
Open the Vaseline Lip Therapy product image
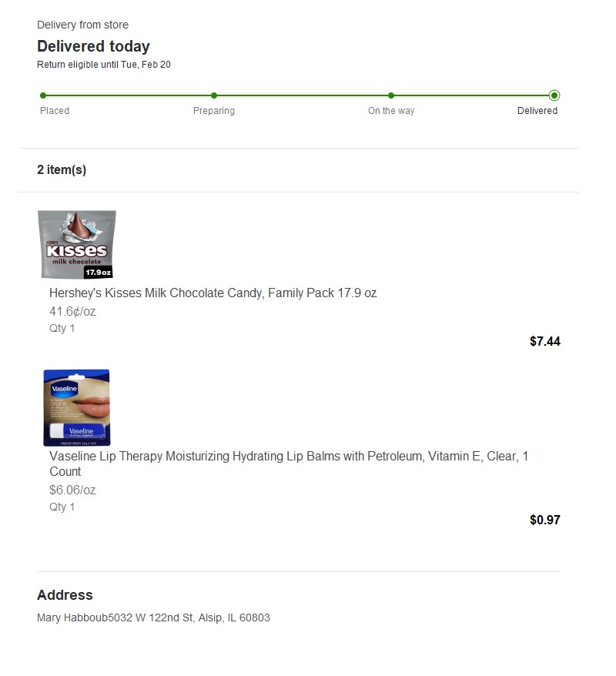click(77, 407)
